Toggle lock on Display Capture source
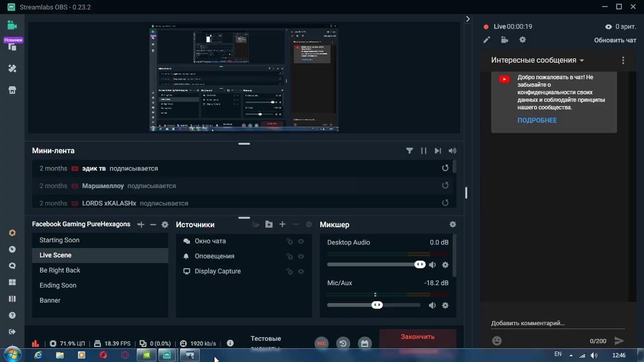The image size is (644, 362). [x=289, y=271]
